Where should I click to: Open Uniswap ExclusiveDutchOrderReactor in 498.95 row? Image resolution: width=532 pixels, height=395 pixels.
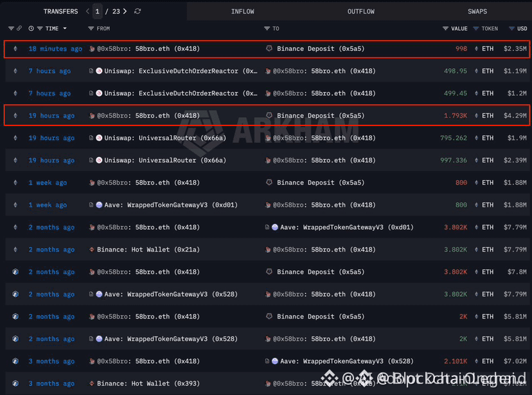181,71
